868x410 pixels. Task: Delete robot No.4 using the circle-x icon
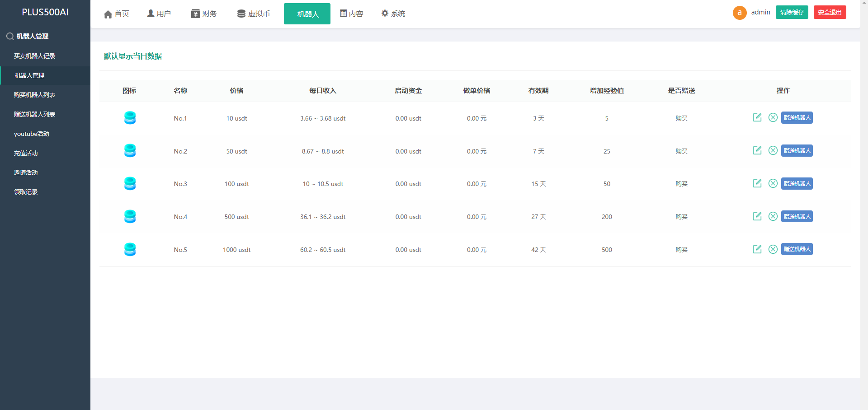tap(773, 216)
